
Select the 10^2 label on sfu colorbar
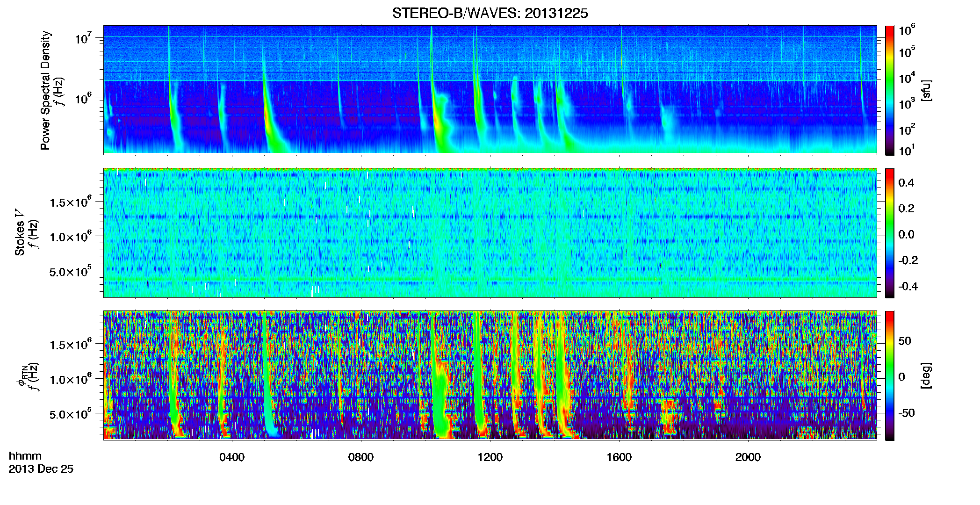click(x=907, y=129)
